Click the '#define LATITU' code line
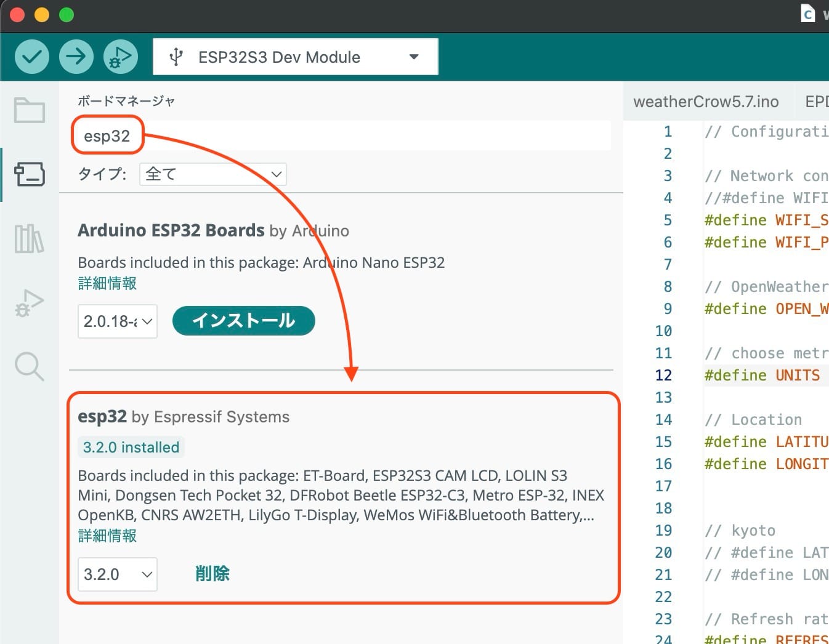The width and height of the screenshot is (829, 644). click(x=767, y=442)
